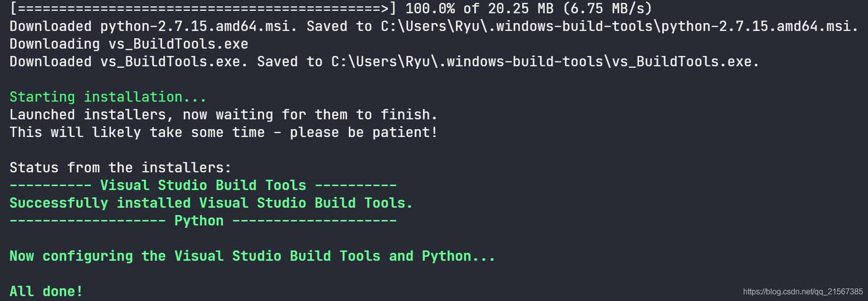Select the saved vs_BuildTools.exe file path
This screenshot has width=868, height=301.
[544, 61]
